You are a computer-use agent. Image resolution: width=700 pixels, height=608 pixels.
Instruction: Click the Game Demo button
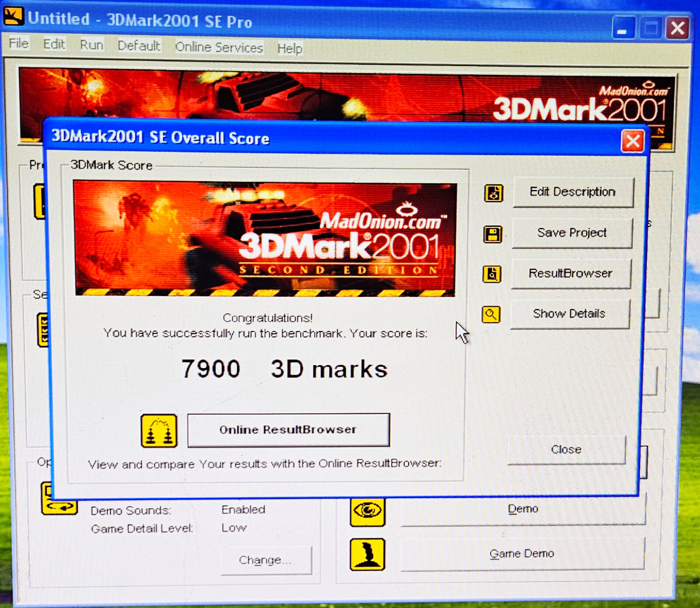[x=522, y=554]
